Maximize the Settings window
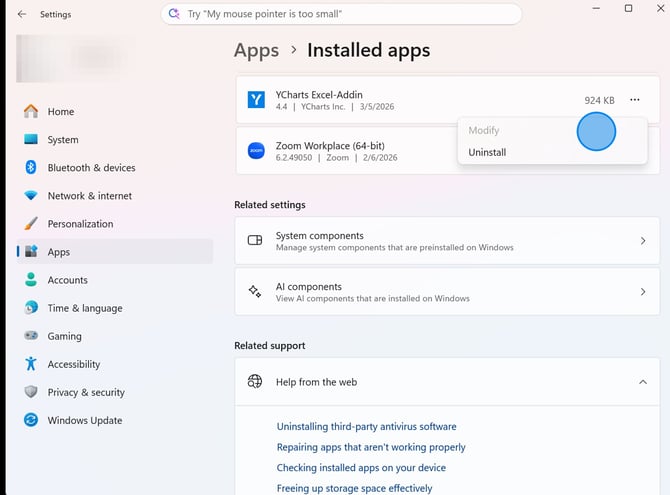 click(x=628, y=8)
